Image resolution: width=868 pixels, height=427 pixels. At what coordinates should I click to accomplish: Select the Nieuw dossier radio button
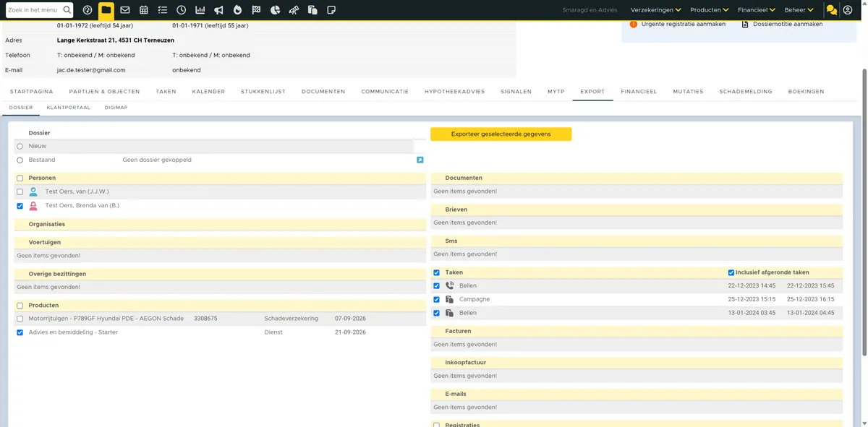coord(20,146)
